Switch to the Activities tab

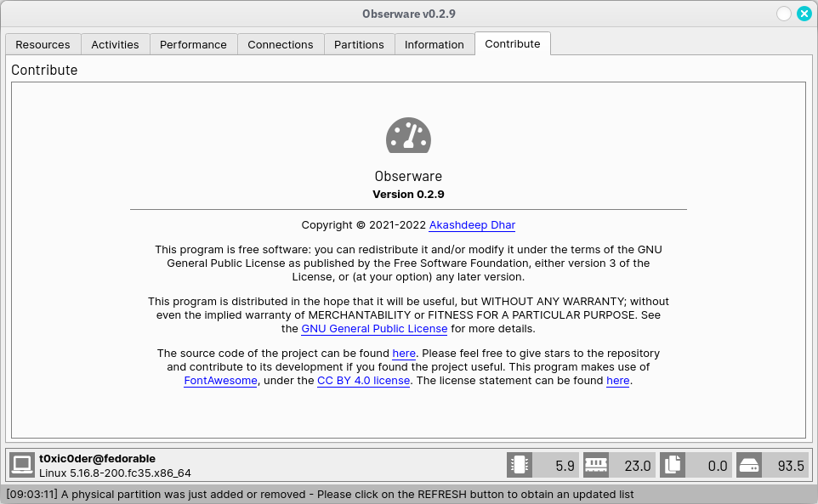point(115,44)
